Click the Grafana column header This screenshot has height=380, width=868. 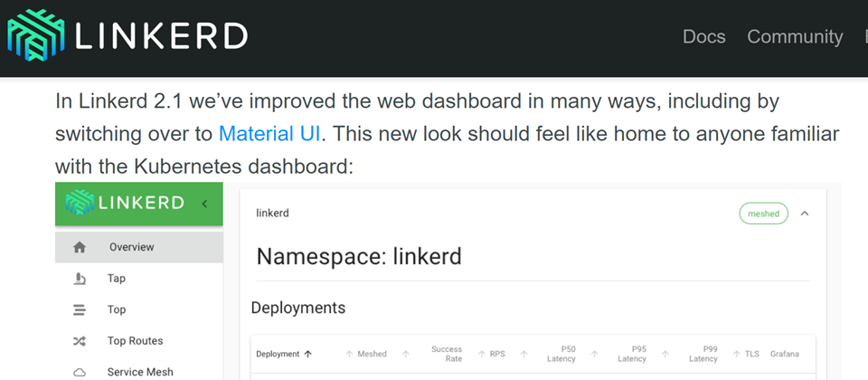(785, 354)
